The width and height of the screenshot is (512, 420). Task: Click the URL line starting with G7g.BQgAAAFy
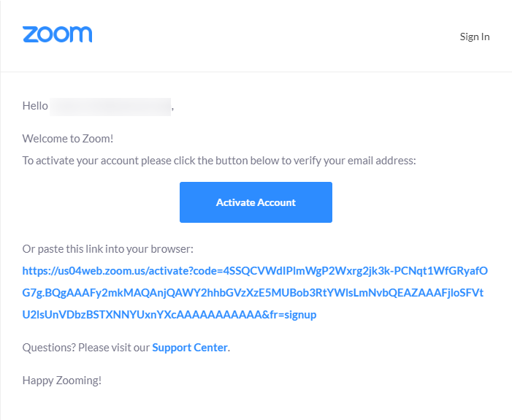pyautogui.click(x=253, y=293)
